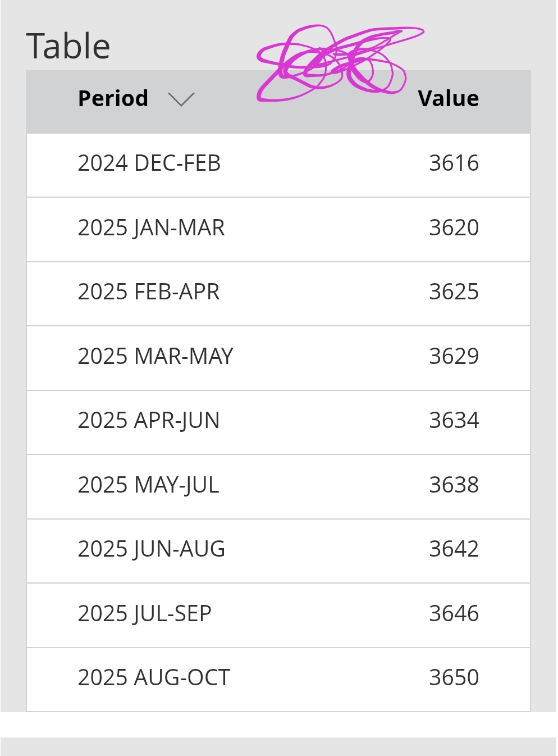
Task: Click the value 3650
Action: click(x=454, y=678)
